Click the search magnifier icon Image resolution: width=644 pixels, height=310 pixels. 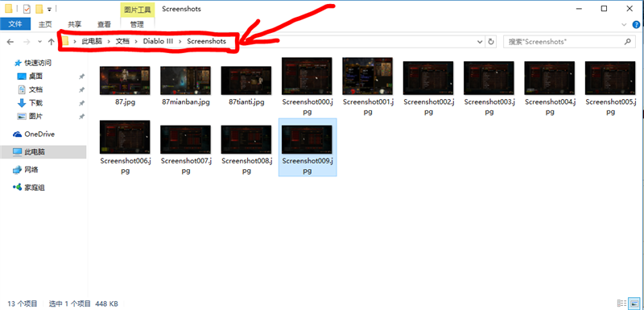coord(627,42)
